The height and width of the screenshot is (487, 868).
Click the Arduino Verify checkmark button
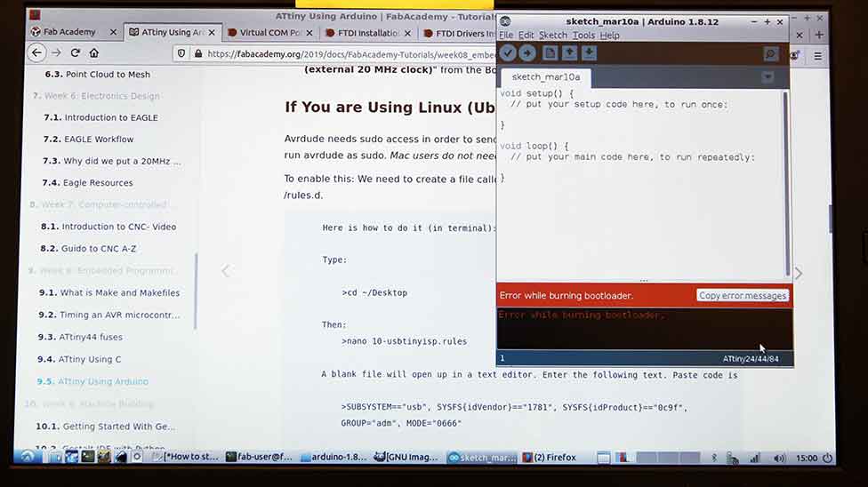508,53
